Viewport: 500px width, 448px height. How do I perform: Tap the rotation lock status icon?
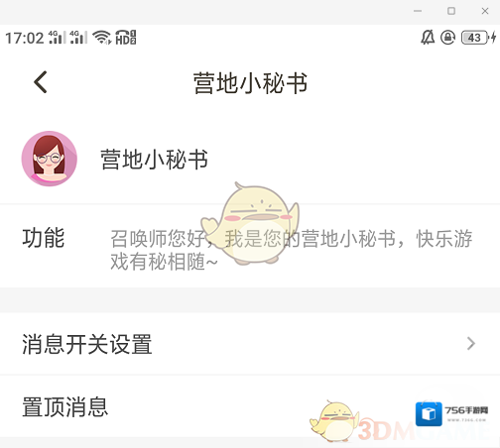[x=447, y=38]
